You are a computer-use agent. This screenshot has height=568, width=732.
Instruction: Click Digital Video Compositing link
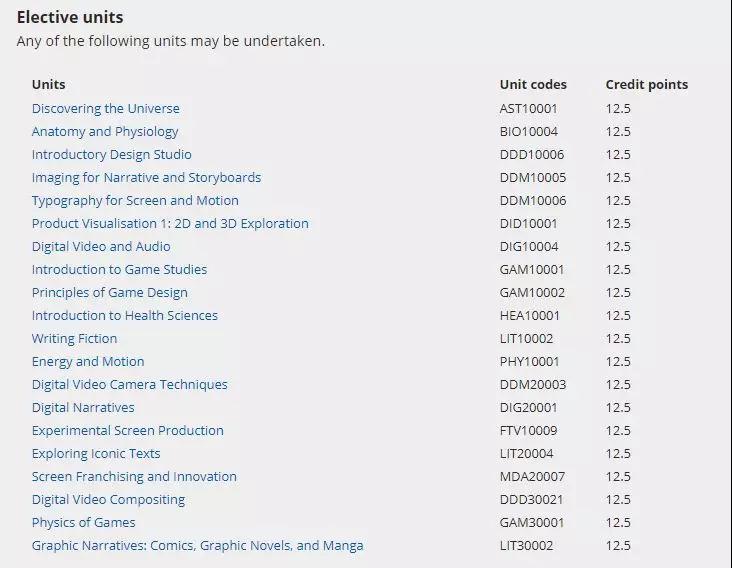pyautogui.click(x=108, y=500)
